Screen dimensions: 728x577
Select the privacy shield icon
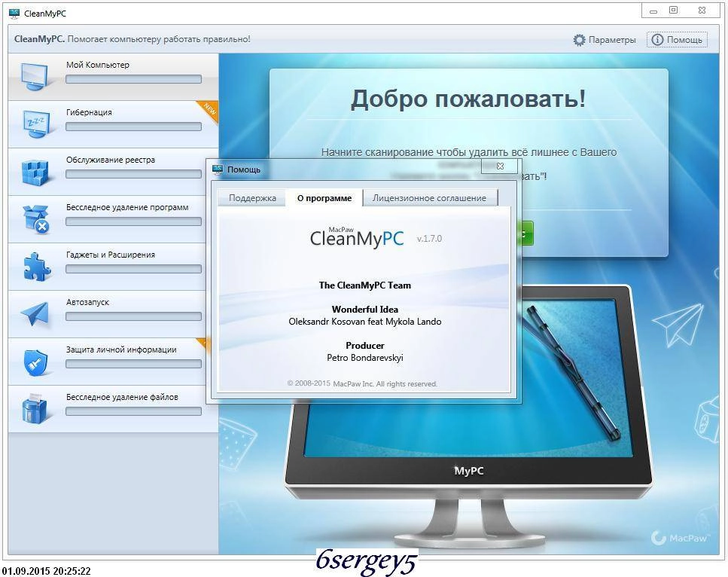pyautogui.click(x=35, y=362)
